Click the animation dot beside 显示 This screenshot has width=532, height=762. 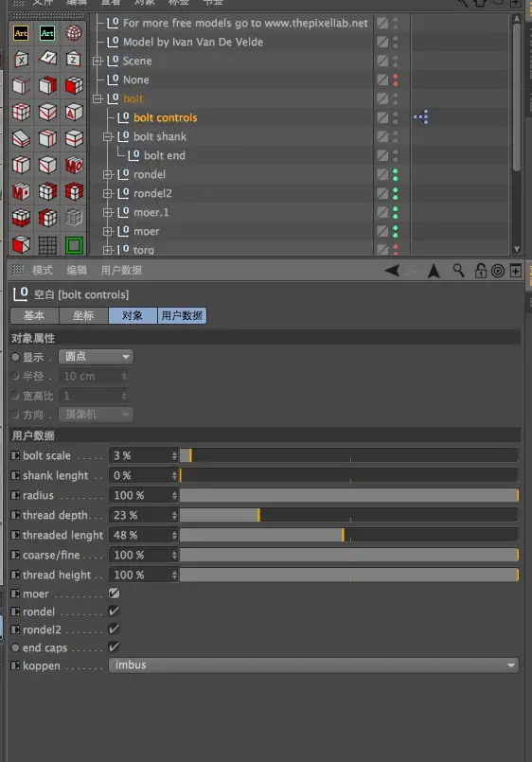tap(15, 357)
